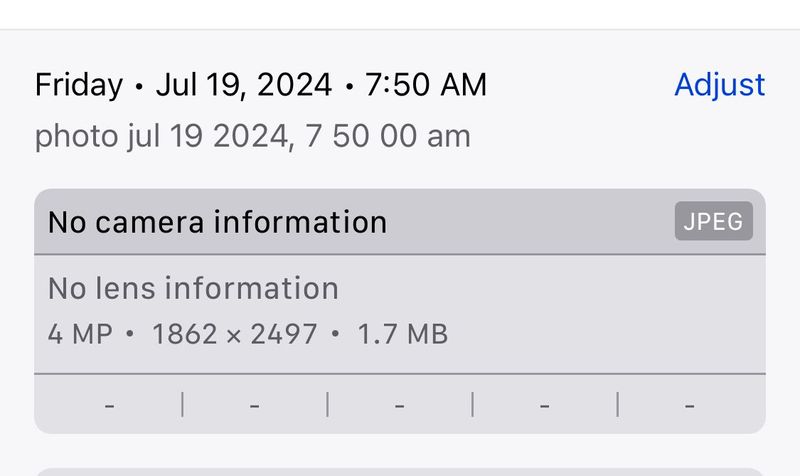Click the last dash in the EXIF row
The width and height of the screenshot is (800, 476).
pyautogui.click(x=690, y=405)
